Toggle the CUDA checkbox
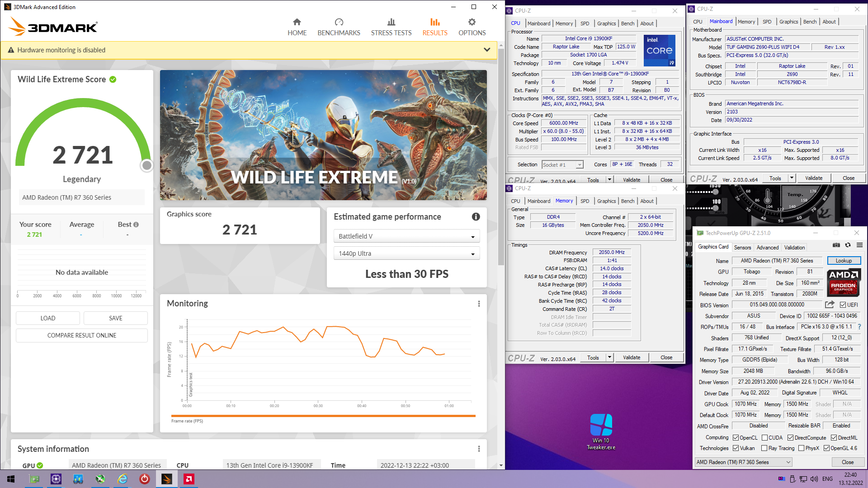The width and height of the screenshot is (868, 488). pyautogui.click(x=764, y=438)
